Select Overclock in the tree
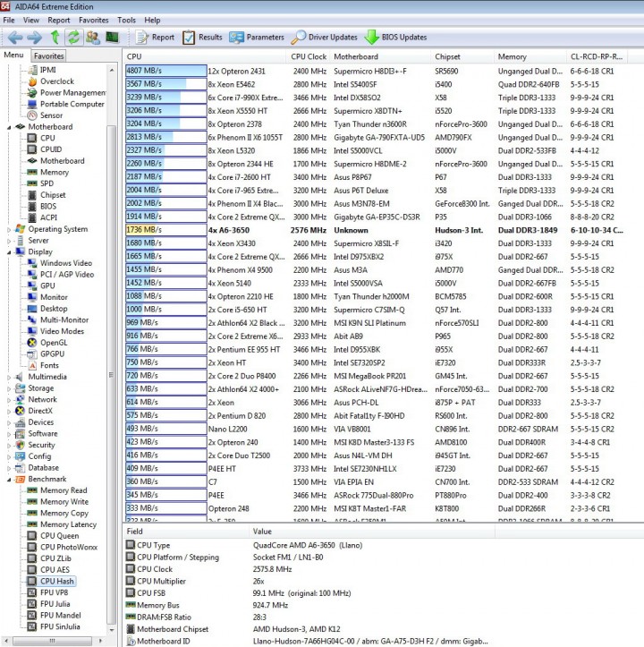 point(57,81)
